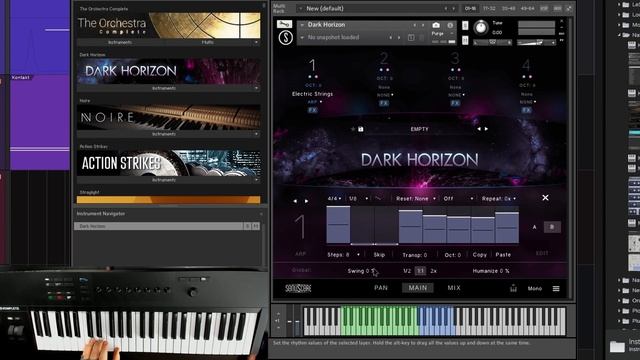Go to next multi rack preset arrow
Image resolution: width=640 pixels, height=360 pixels.
pos(453,8)
